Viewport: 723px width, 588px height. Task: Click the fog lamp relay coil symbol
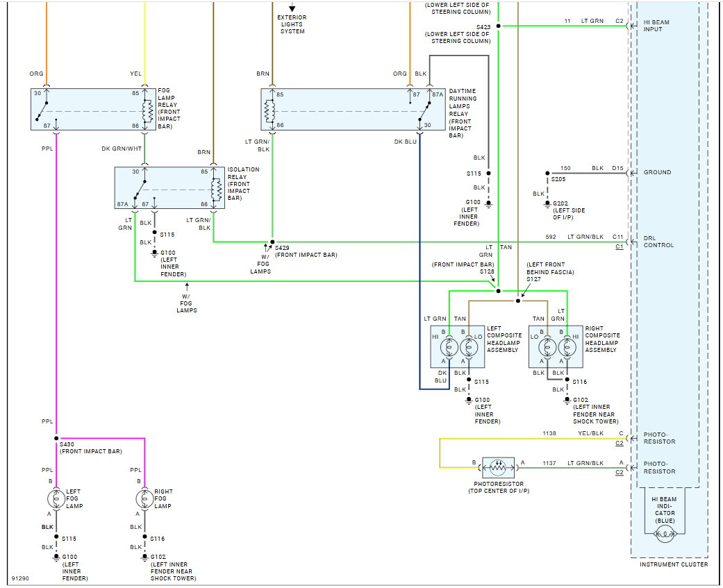[x=147, y=110]
